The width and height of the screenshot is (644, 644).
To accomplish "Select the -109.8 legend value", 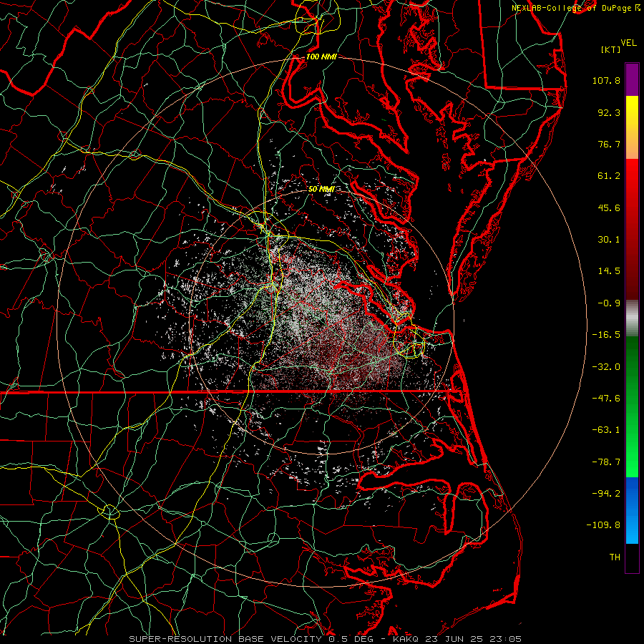I will [603, 525].
